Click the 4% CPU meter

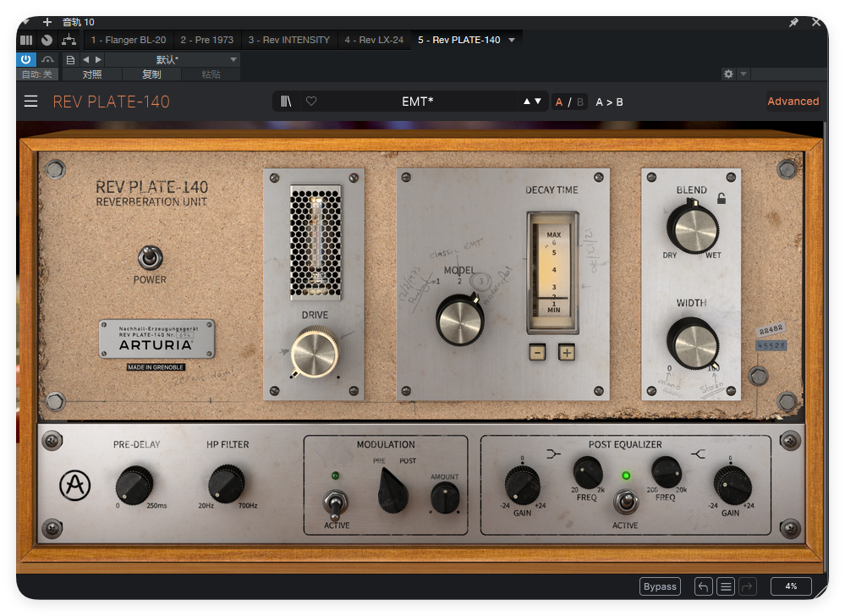(791, 586)
